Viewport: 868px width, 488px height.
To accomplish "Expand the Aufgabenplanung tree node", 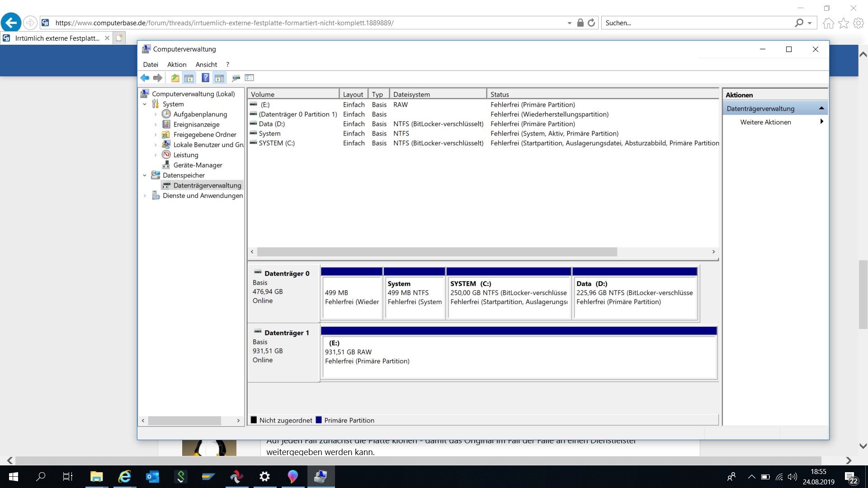I will tap(156, 114).
